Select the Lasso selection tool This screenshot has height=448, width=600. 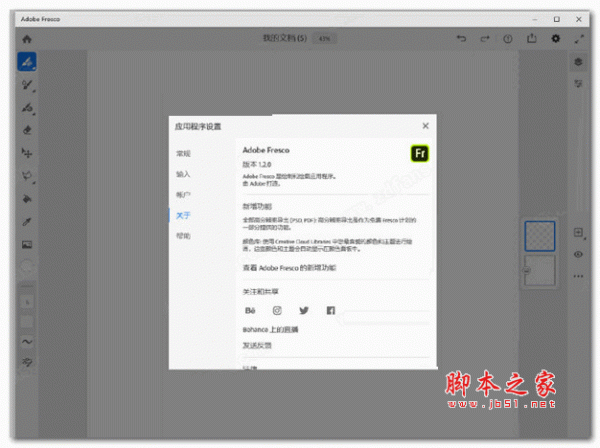tap(27, 176)
